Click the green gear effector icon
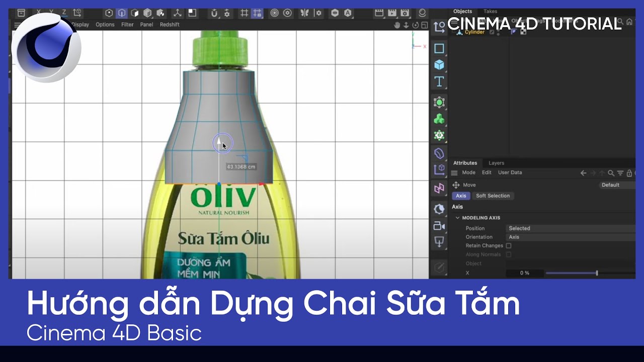This screenshot has width=644, height=362. (x=439, y=136)
